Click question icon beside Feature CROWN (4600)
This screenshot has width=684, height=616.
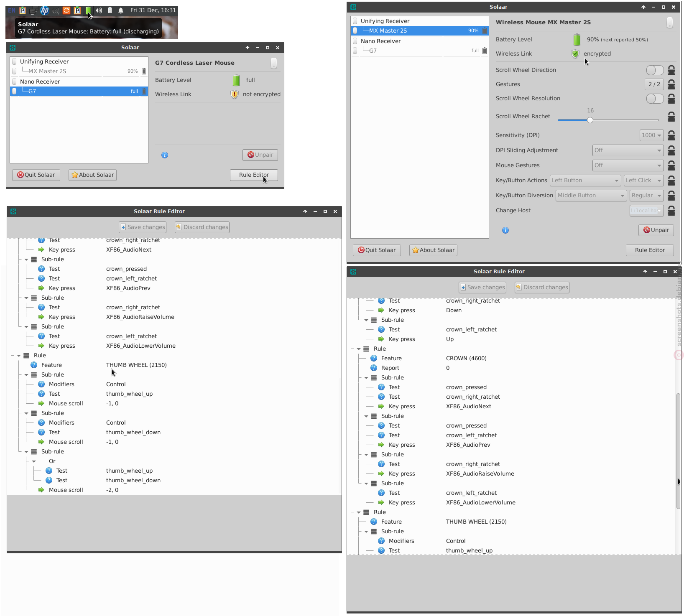click(x=374, y=358)
